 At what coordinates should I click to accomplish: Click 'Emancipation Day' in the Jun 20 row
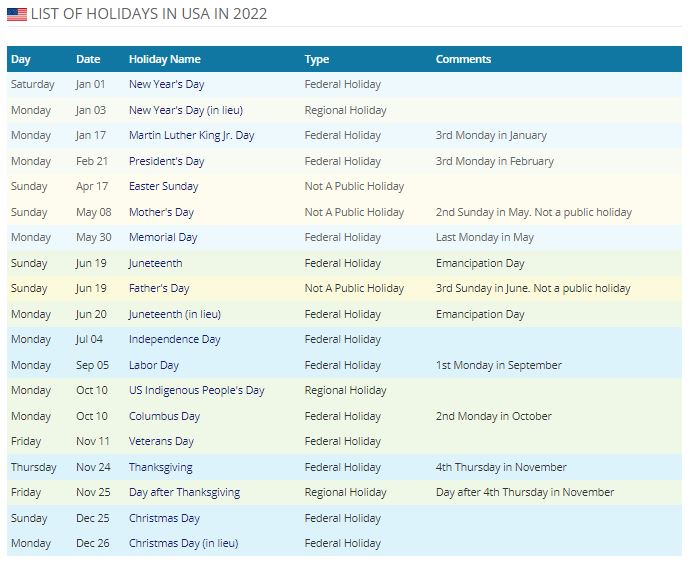pos(480,314)
